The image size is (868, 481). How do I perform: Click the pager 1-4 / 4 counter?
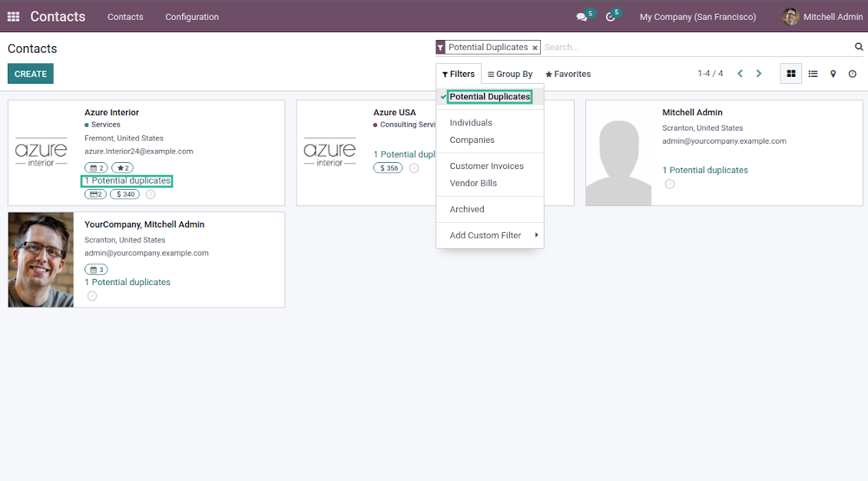click(711, 74)
